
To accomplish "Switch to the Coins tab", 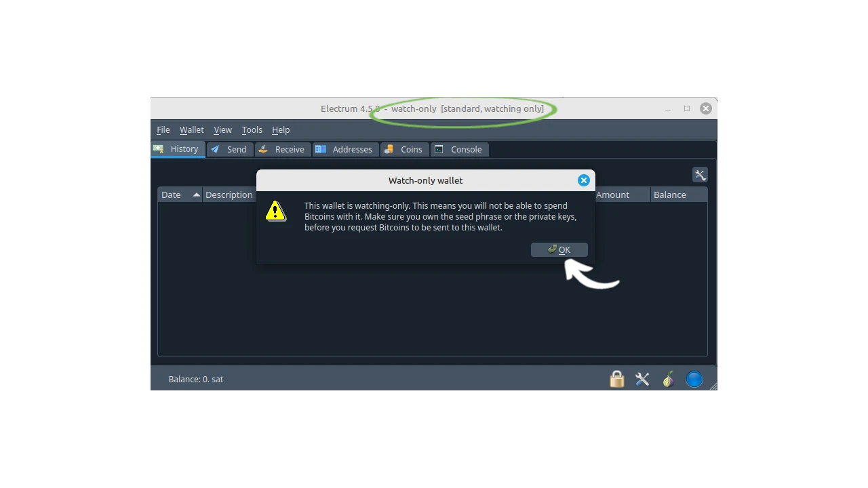I will 404,150.
